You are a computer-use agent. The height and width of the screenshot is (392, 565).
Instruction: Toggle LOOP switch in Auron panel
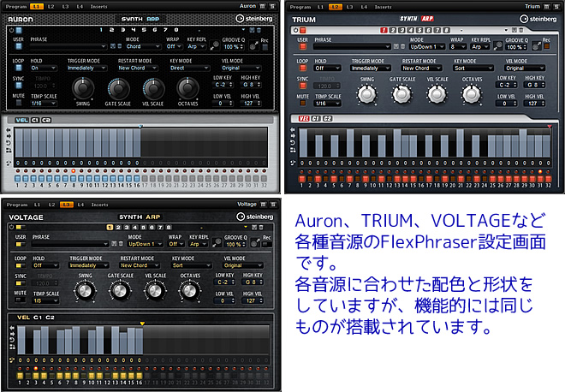(18, 68)
